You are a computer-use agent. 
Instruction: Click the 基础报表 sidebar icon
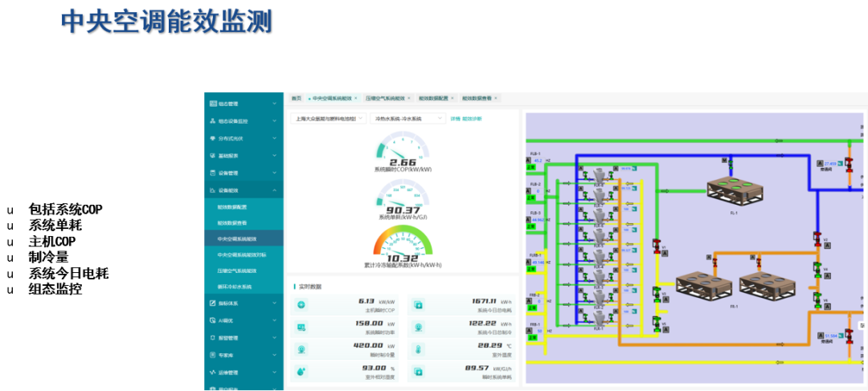213,156
